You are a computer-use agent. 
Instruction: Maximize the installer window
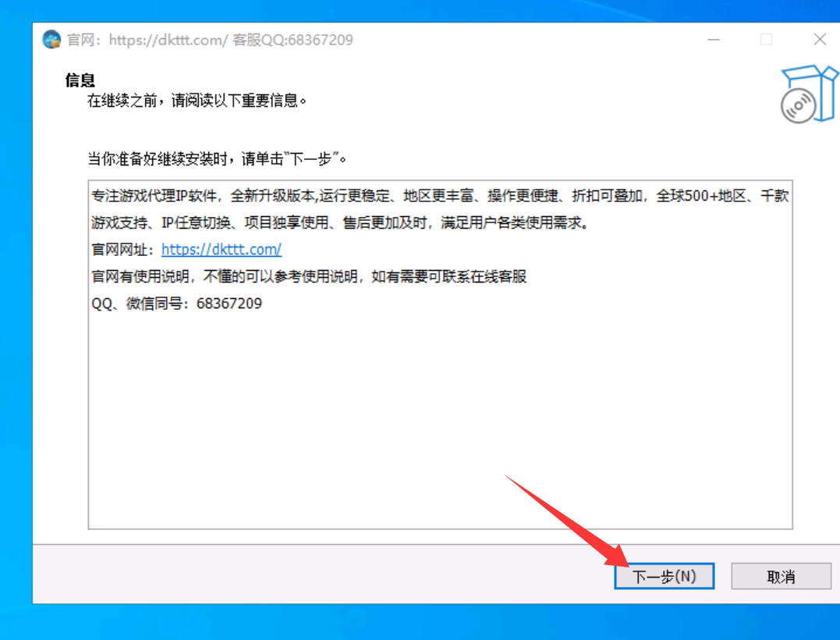766,39
